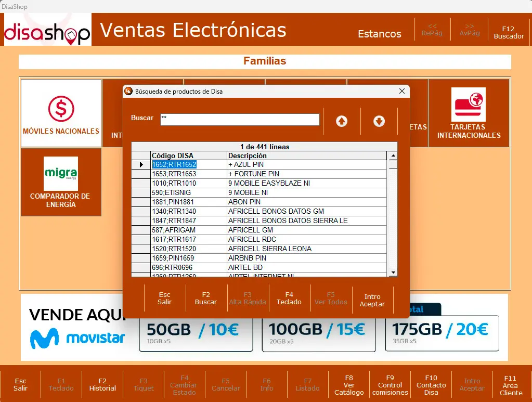Image resolution: width=532 pixels, height=402 pixels.
Task: Click F10 Contacto Disa
Action: [431, 385]
